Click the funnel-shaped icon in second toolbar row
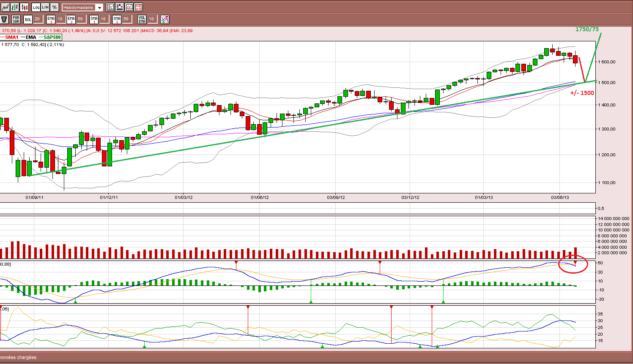 pyautogui.click(x=5, y=19)
